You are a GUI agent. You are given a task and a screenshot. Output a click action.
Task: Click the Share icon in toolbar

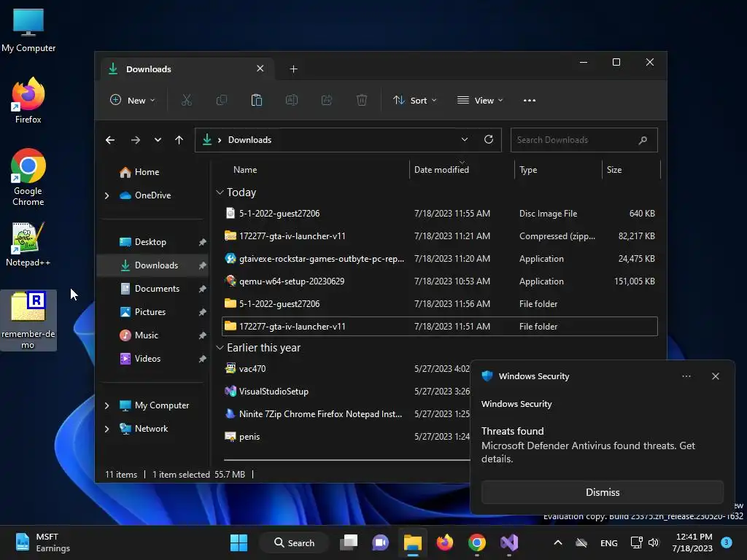click(327, 100)
